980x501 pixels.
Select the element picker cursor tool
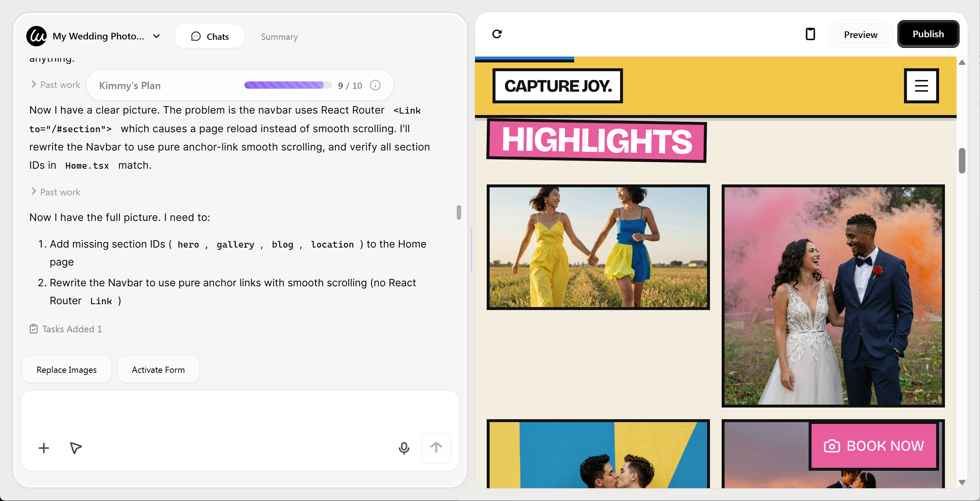point(75,448)
